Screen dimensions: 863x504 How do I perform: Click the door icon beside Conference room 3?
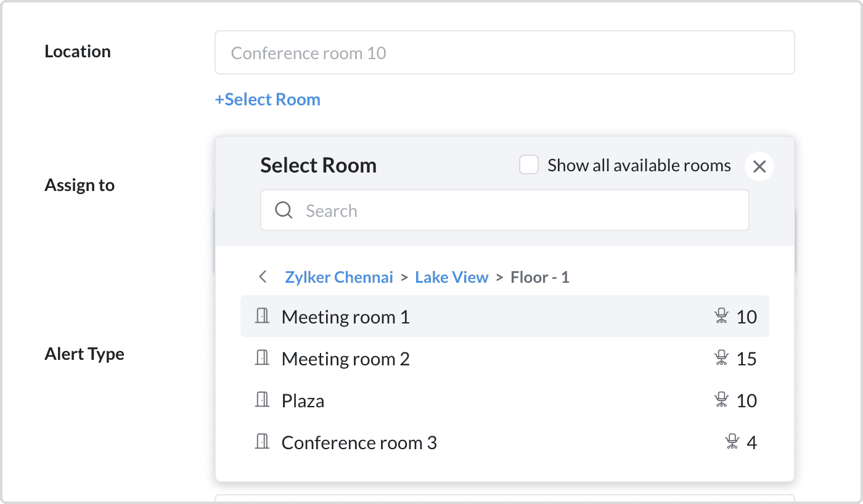pyautogui.click(x=263, y=442)
